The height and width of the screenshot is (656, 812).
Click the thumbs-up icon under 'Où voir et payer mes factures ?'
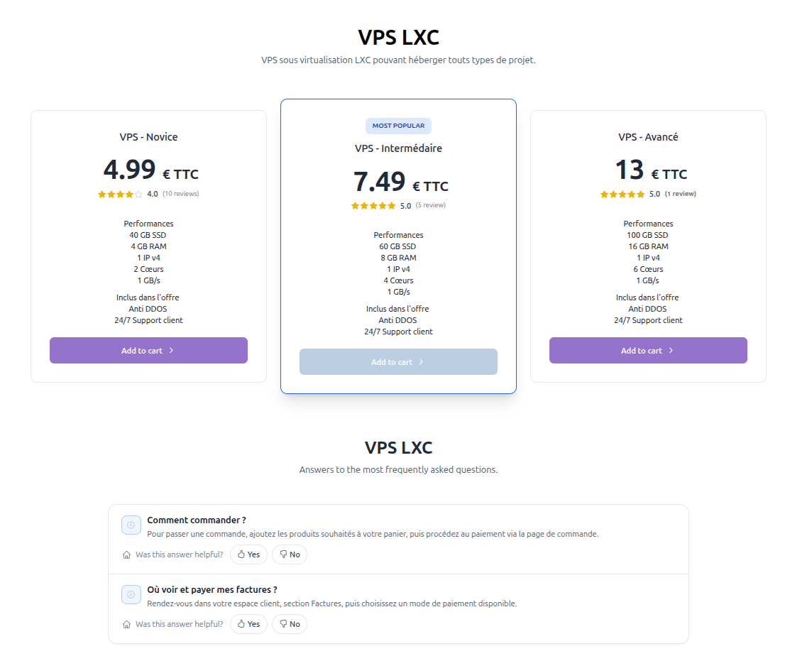(x=241, y=624)
